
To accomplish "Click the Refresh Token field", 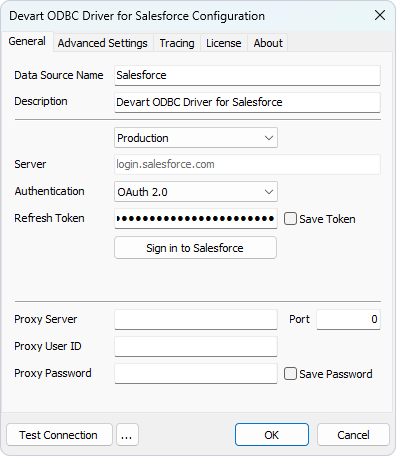I will (196, 219).
